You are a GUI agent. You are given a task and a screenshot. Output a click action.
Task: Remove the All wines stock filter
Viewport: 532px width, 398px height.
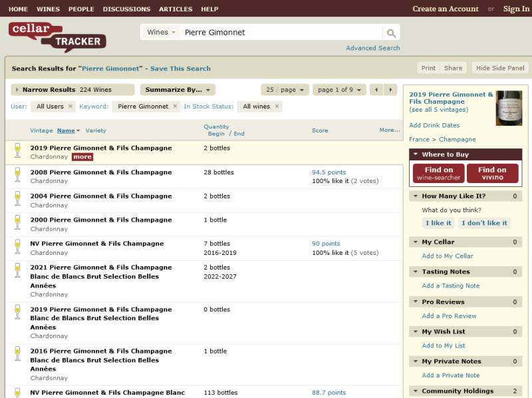(277, 106)
